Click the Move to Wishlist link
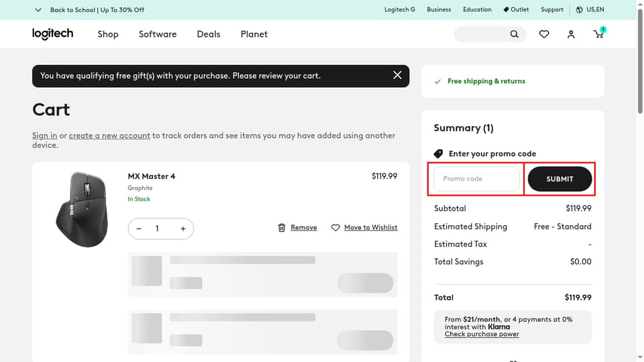 pos(370,227)
